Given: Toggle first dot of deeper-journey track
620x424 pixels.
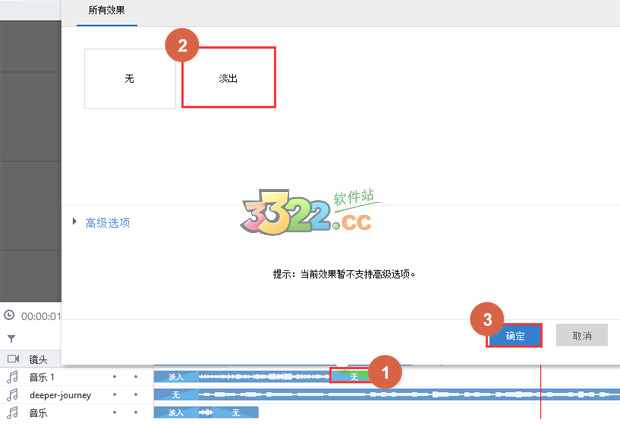Looking at the screenshot, I should pyautogui.click(x=114, y=394).
